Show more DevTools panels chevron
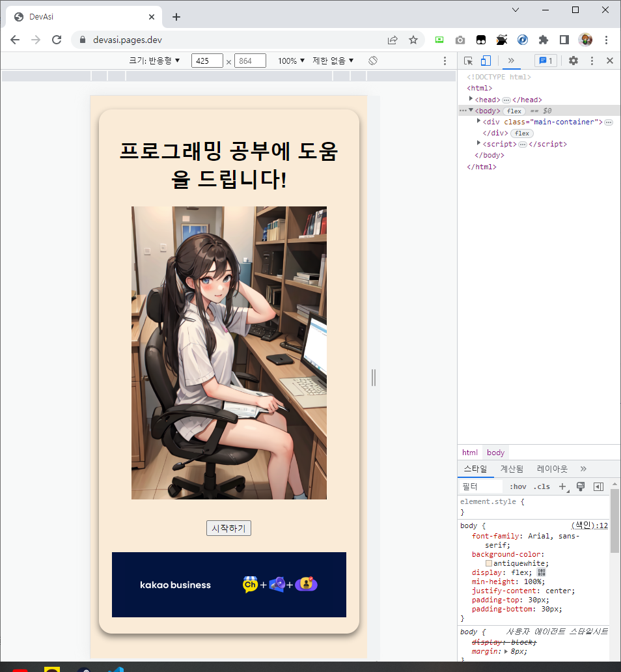 [511, 61]
